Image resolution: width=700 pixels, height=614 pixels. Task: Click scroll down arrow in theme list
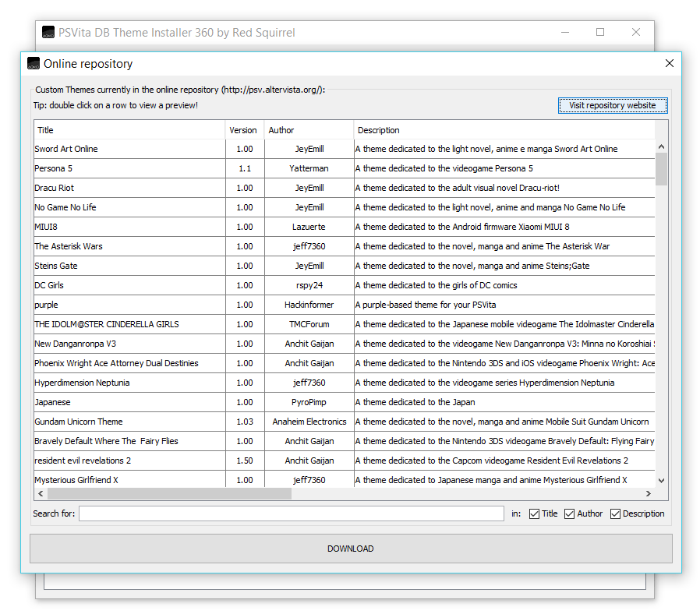(x=661, y=481)
